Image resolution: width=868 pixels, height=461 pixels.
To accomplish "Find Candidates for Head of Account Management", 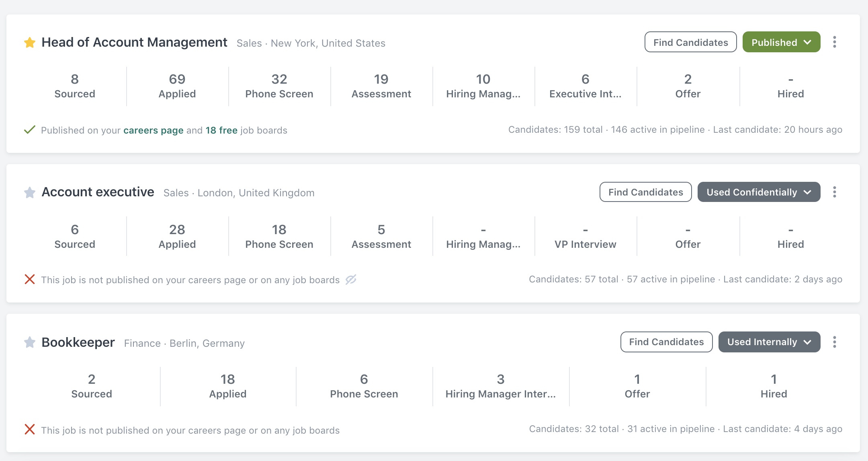I will click(690, 42).
